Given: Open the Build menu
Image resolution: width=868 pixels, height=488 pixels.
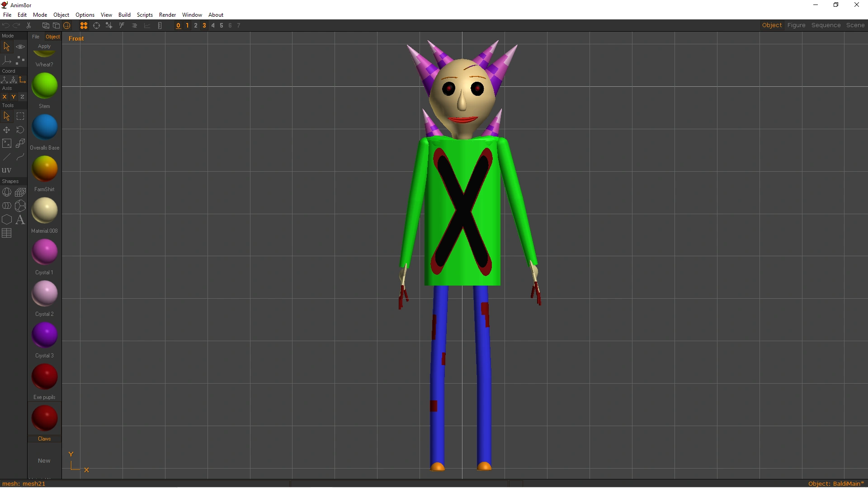Looking at the screenshot, I should pos(124,14).
